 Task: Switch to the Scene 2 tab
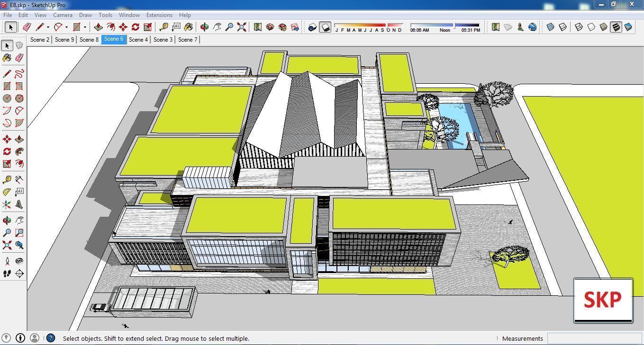tap(40, 39)
